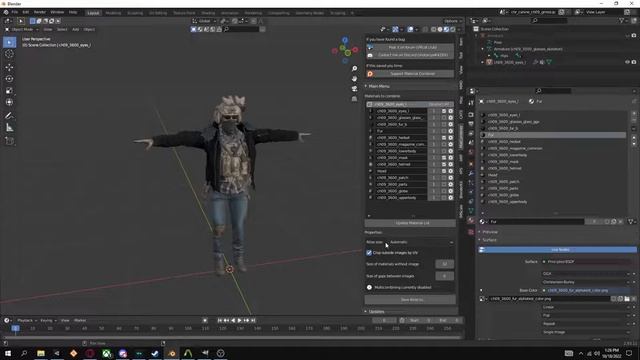
Task: Open the Global transform orientation dropdown
Action: 204,21
